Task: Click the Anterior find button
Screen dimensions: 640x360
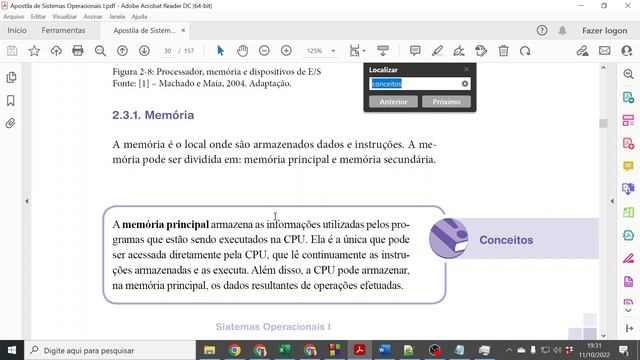Action: (x=393, y=102)
